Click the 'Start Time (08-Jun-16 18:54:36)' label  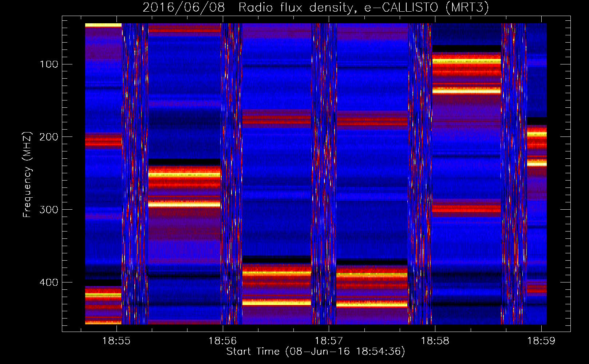(x=316, y=352)
